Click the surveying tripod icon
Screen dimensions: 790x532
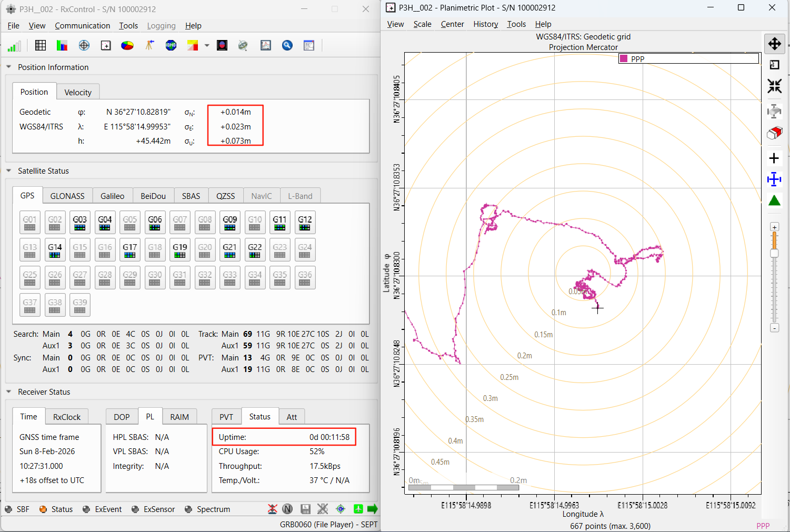149,45
